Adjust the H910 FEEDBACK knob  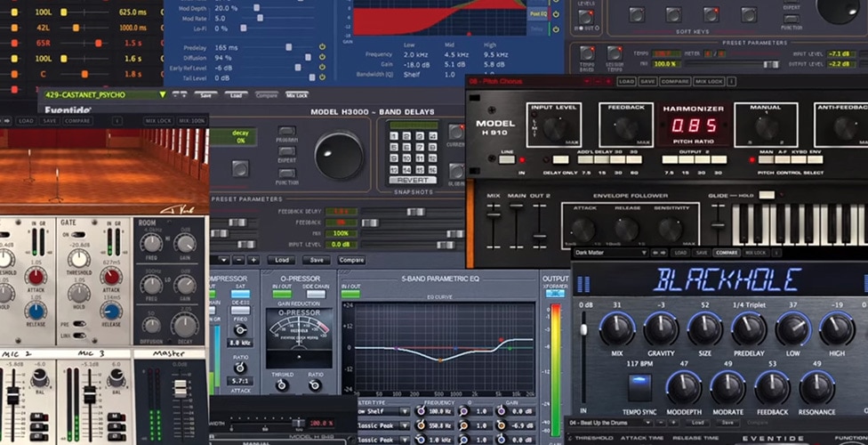click(627, 128)
